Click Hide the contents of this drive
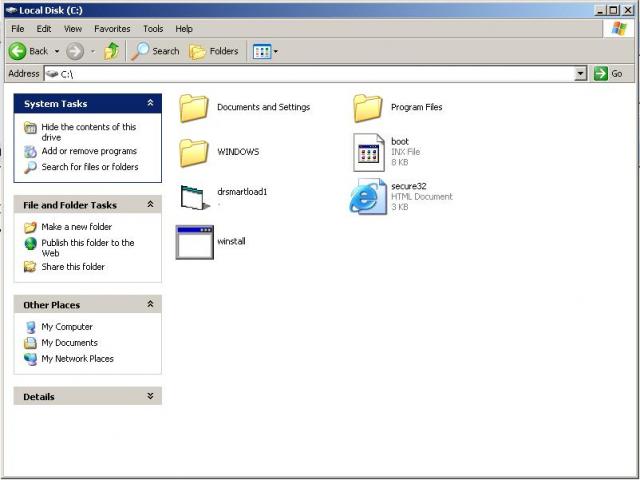Screen dimensions: 640x480 pyautogui.click(x=89, y=132)
